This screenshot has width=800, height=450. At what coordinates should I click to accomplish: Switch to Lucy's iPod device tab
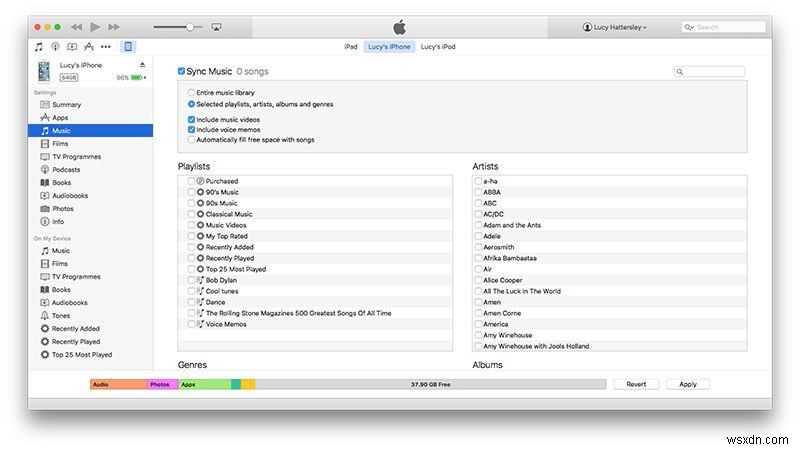coord(438,46)
